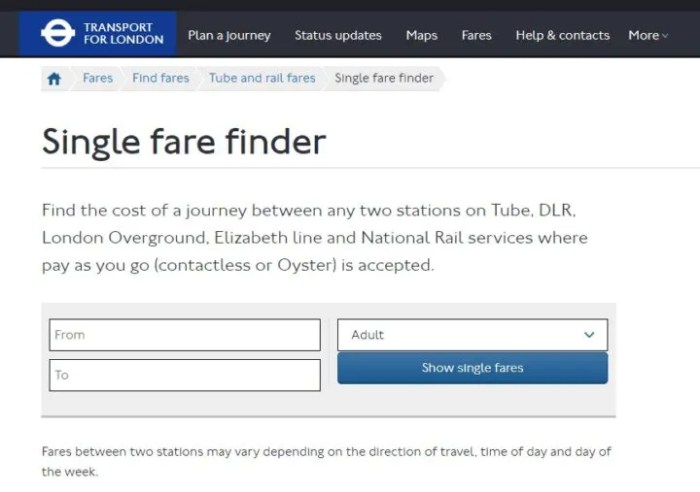Click the Transport for London wordmark

pyautogui.click(x=124, y=34)
